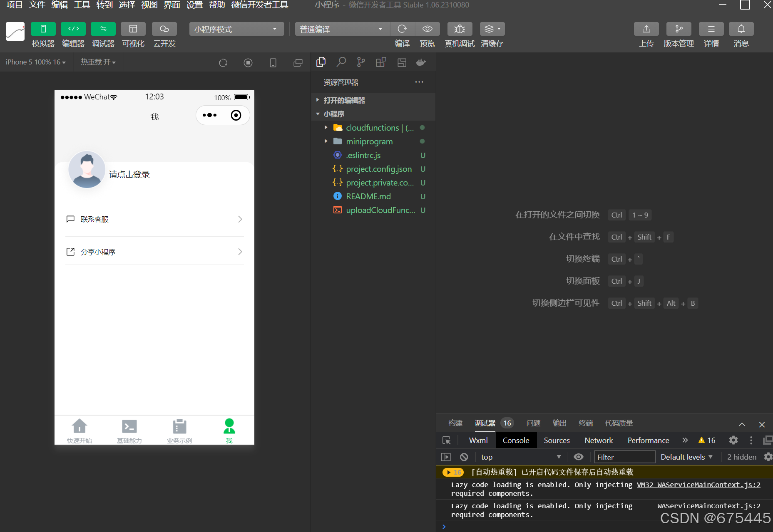Viewport: 773px width, 532px height.
Task: Expand the 打开的编辑器 section
Action: click(373, 100)
